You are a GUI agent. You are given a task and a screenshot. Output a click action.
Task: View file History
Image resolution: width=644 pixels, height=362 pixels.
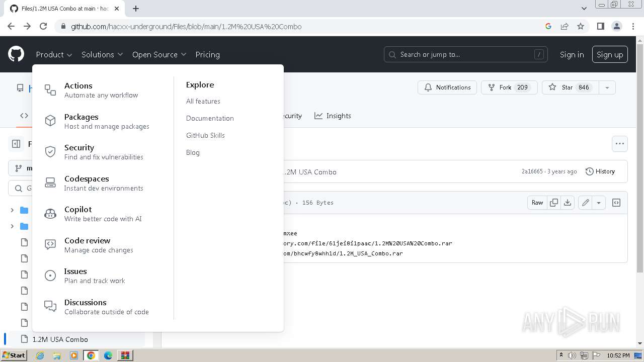pyautogui.click(x=600, y=171)
